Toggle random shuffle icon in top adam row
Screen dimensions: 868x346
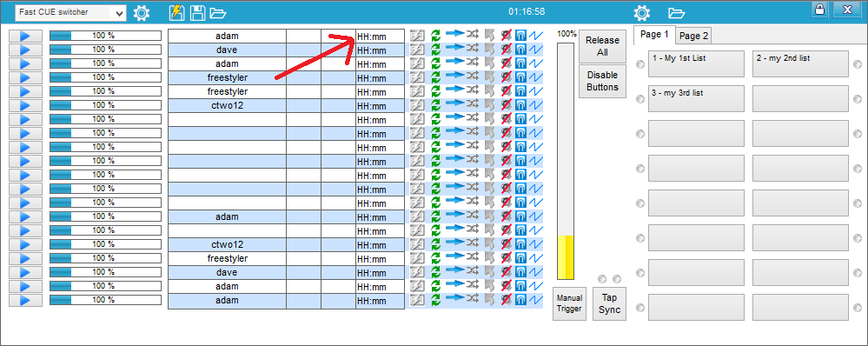[x=472, y=35]
